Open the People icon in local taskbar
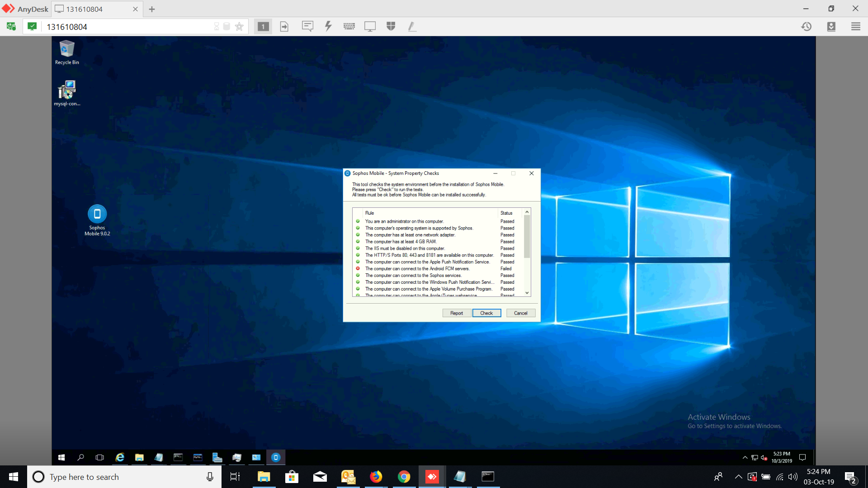This screenshot has height=488, width=868. [x=718, y=477]
